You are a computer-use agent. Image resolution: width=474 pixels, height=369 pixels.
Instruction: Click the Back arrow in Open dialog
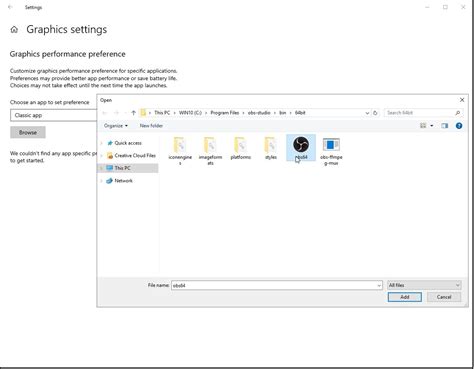pos(105,113)
